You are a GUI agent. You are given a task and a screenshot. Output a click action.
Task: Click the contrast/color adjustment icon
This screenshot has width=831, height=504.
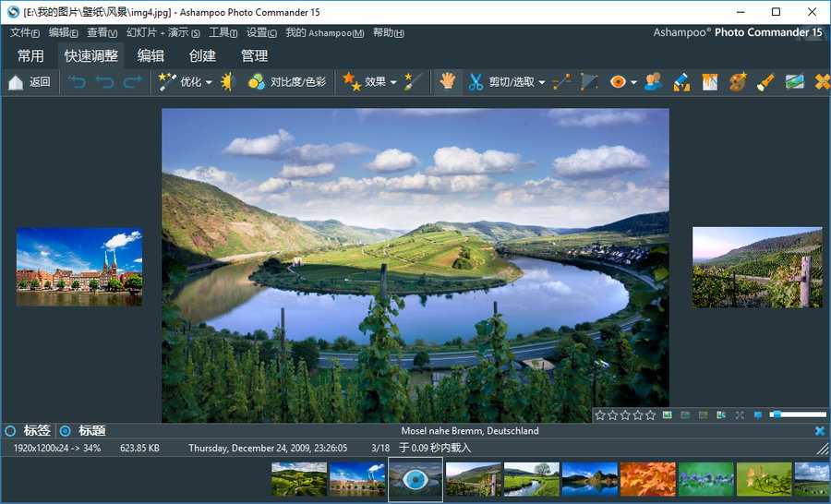click(257, 82)
